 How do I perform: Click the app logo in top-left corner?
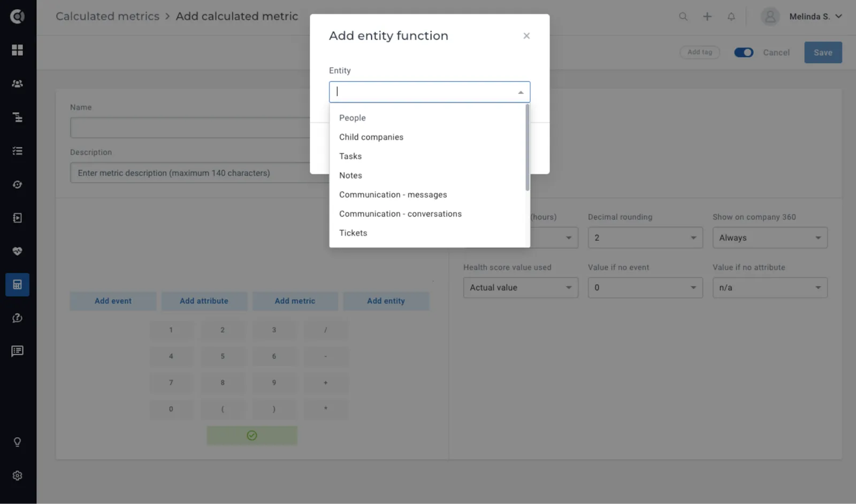coord(17,17)
